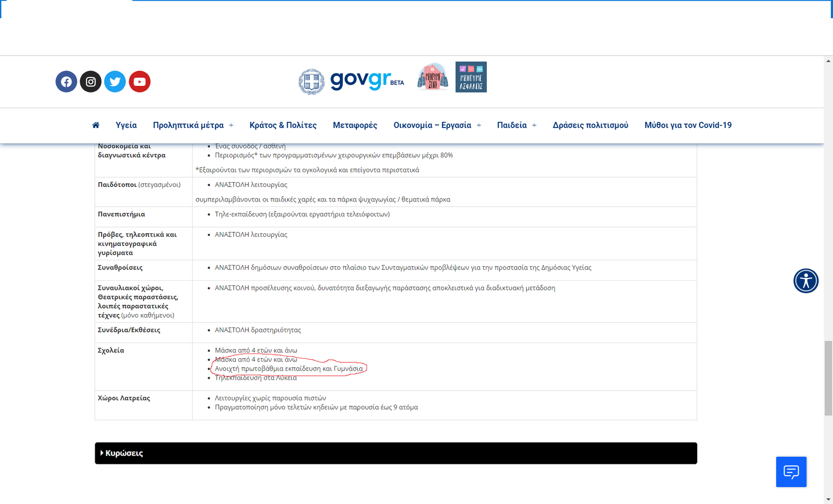Open Μύθοι για τον Covid-19 page
The height and width of the screenshot is (504, 833).
[x=688, y=125]
